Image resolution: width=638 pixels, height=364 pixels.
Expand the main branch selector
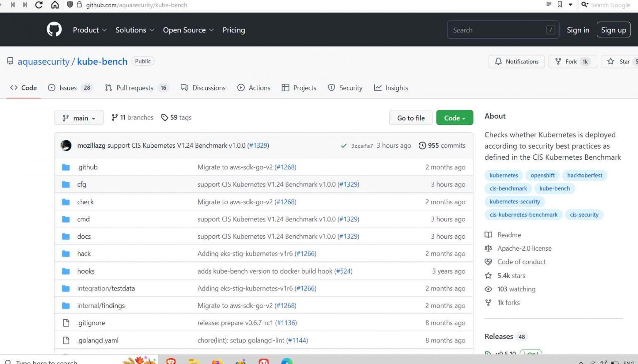(x=79, y=117)
